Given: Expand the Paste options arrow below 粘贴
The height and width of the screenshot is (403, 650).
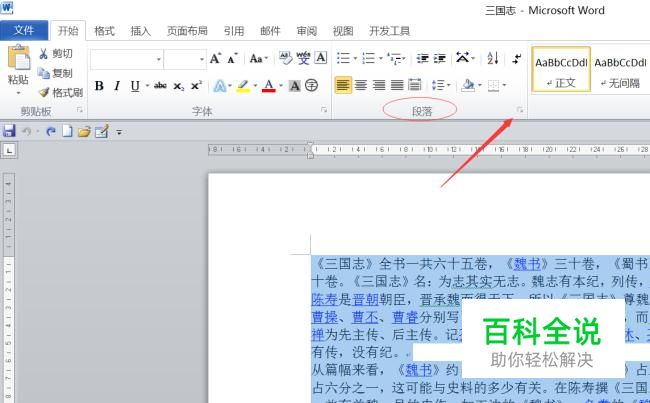Looking at the screenshot, I should click(18, 92).
